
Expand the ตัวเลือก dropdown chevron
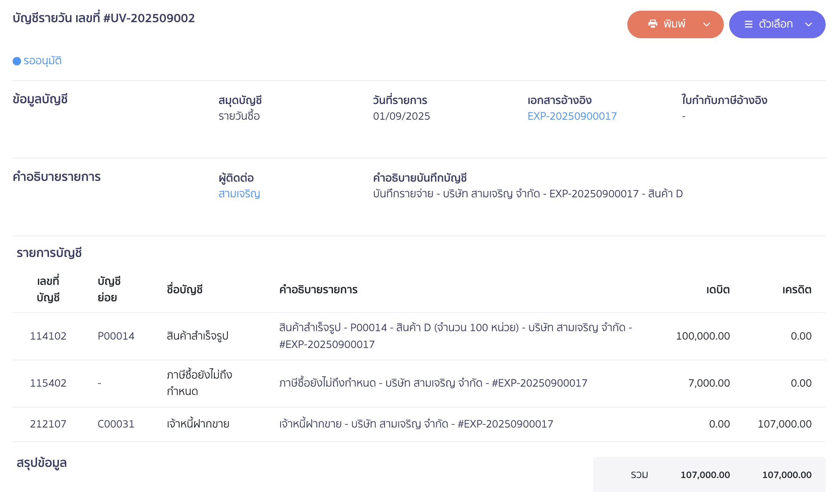point(808,24)
